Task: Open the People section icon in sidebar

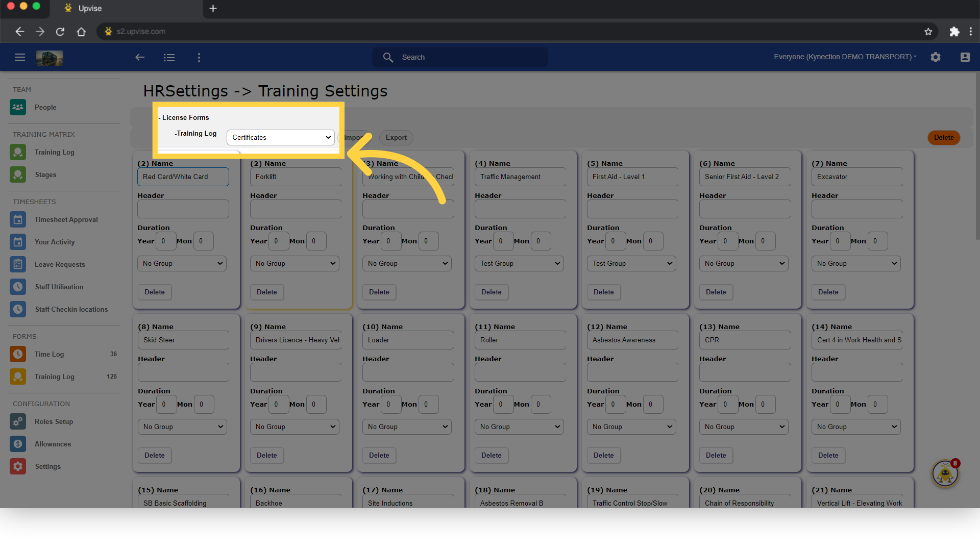Action: pos(18,107)
